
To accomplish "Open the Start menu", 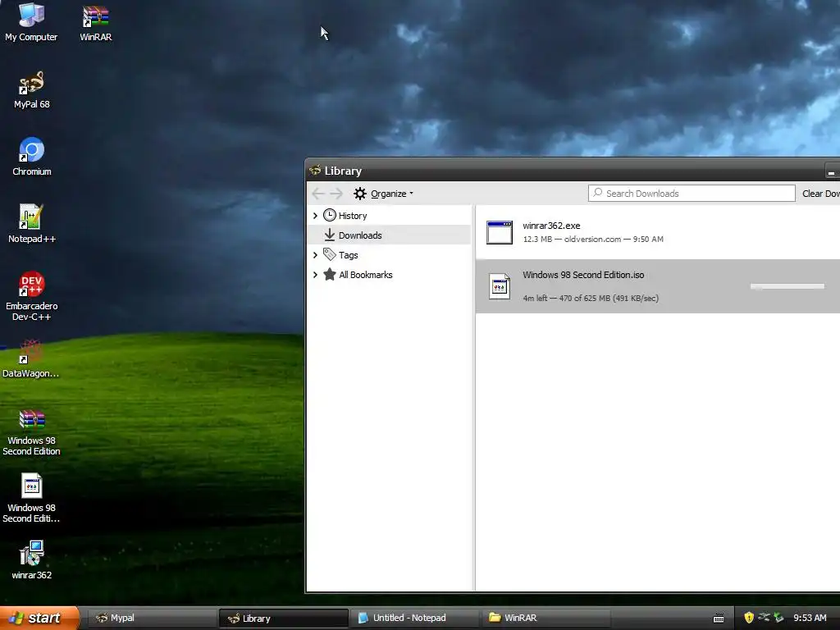I will 39,618.
